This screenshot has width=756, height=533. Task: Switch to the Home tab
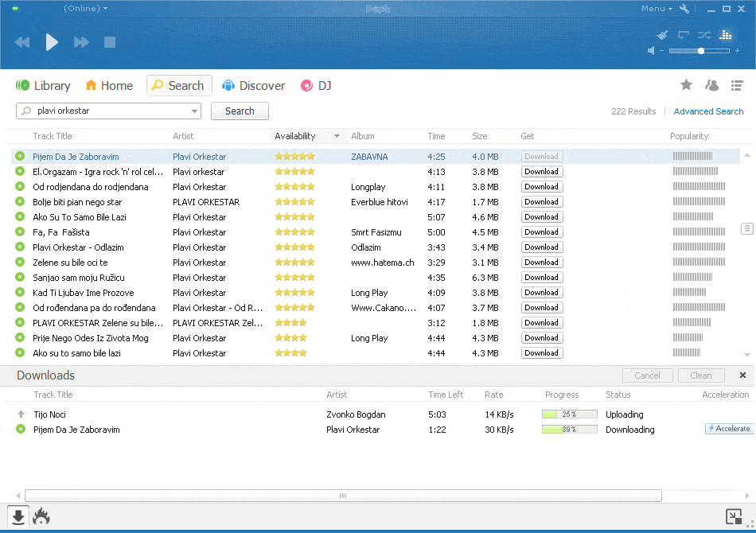[x=109, y=86]
